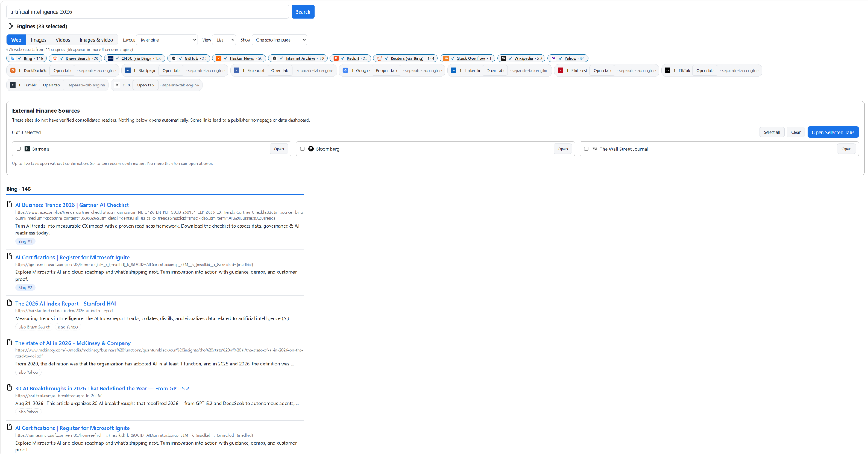Toggle the Bing engine filter chip

pyautogui.click(x=27, y=58)
